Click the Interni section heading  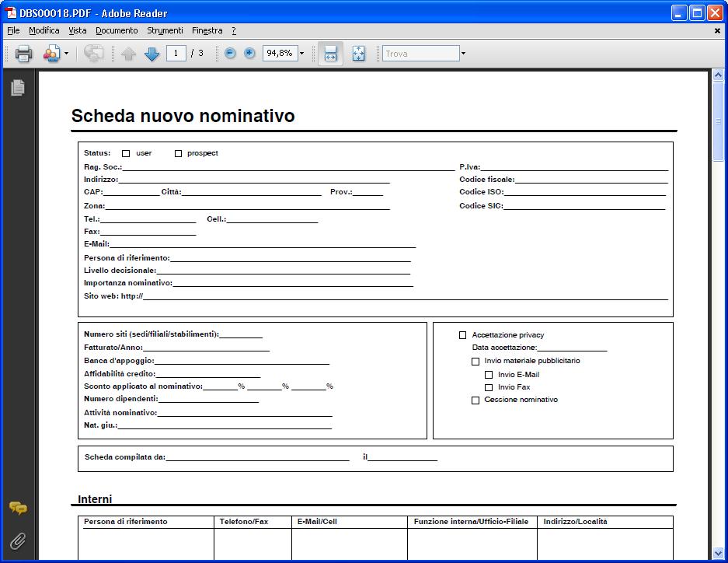pyautogui.click(x=95, y=499)
